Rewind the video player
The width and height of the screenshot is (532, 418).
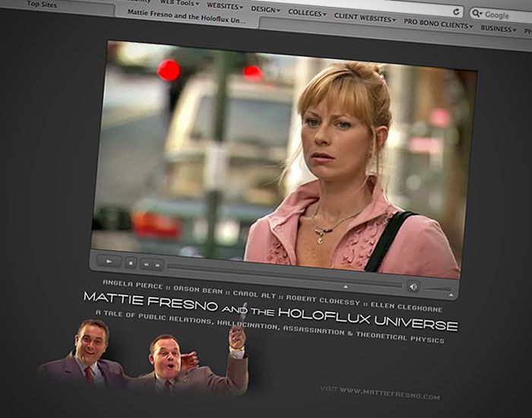click(x=146, y=264)
